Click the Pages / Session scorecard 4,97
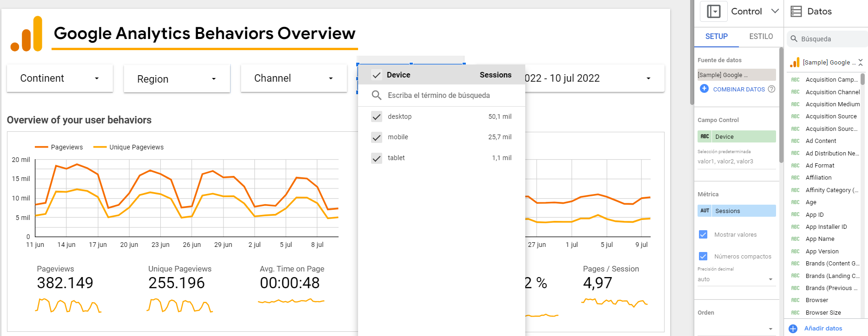Image resolution: width=868 pixels, height=336 pixels. [598, 283]
